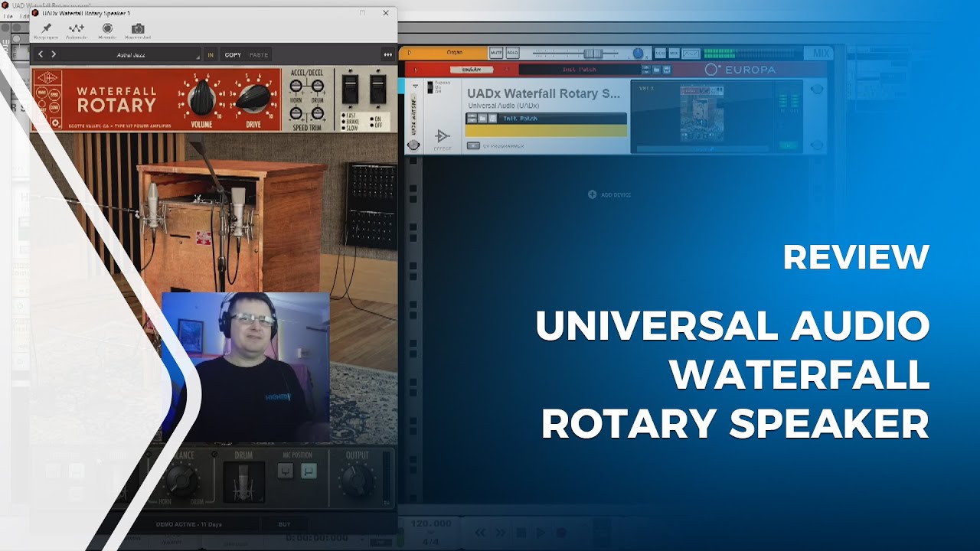Screen dimensions: 980x551
Task: Open the File menu in Reason window
Action: pos(8,16)
